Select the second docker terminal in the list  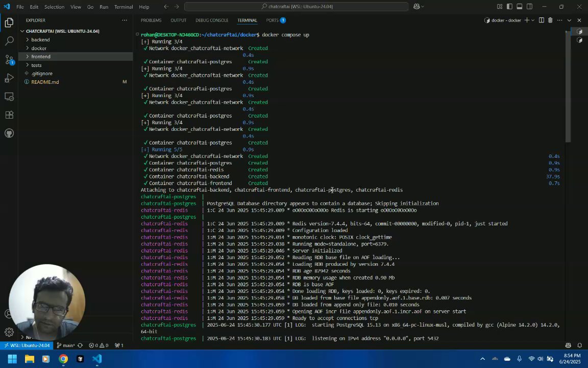(x=579, y=40)
